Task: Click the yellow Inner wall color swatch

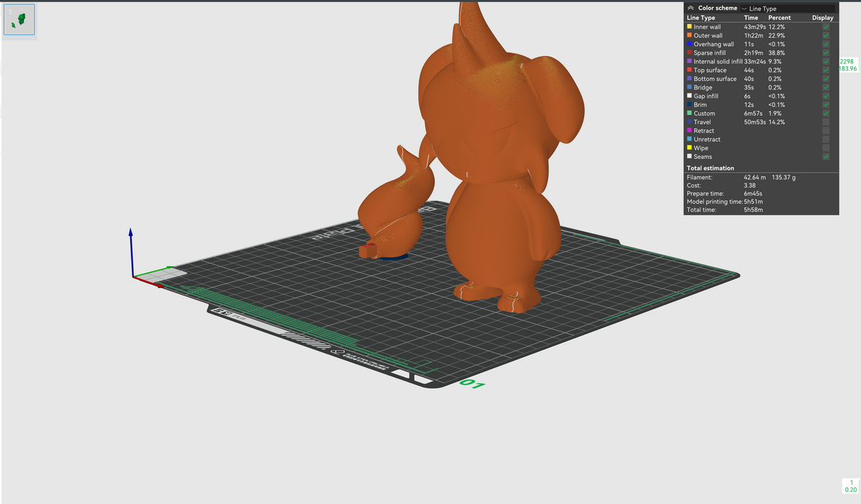Action: coord(690,27)
